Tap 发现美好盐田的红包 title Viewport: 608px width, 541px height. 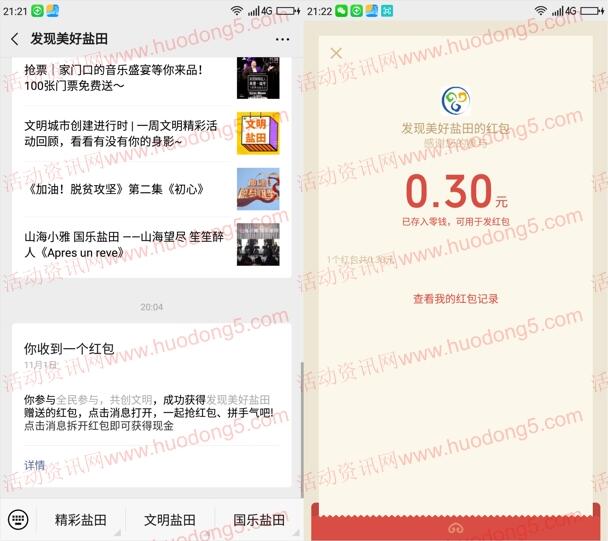coord(456,128)
